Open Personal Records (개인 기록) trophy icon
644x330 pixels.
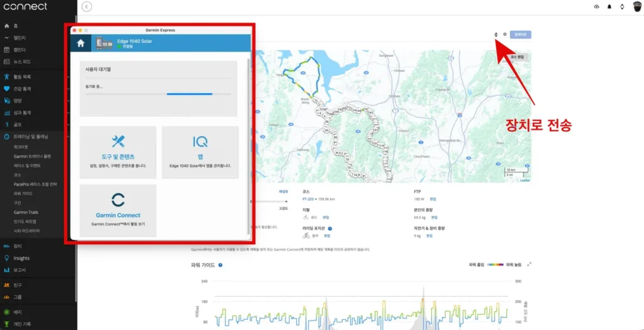pyautogui.click(x=6, y=324)
